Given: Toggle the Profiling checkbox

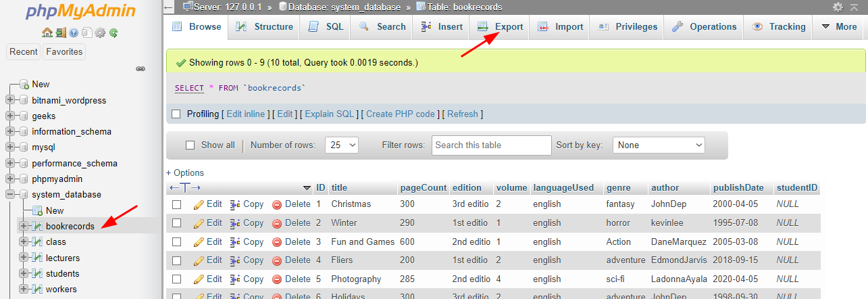Looking at the screenshot, I should click(176, 114).
